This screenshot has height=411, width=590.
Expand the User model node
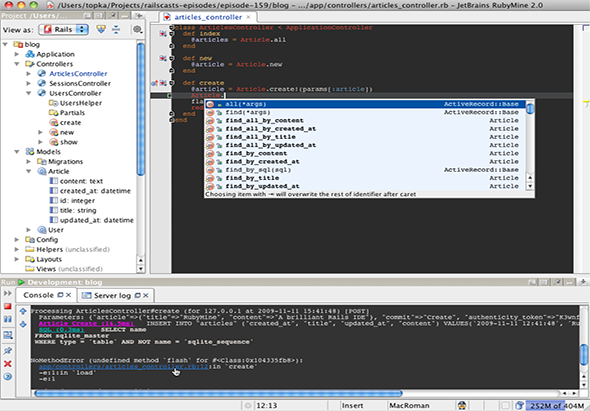(x=29, y=230)
